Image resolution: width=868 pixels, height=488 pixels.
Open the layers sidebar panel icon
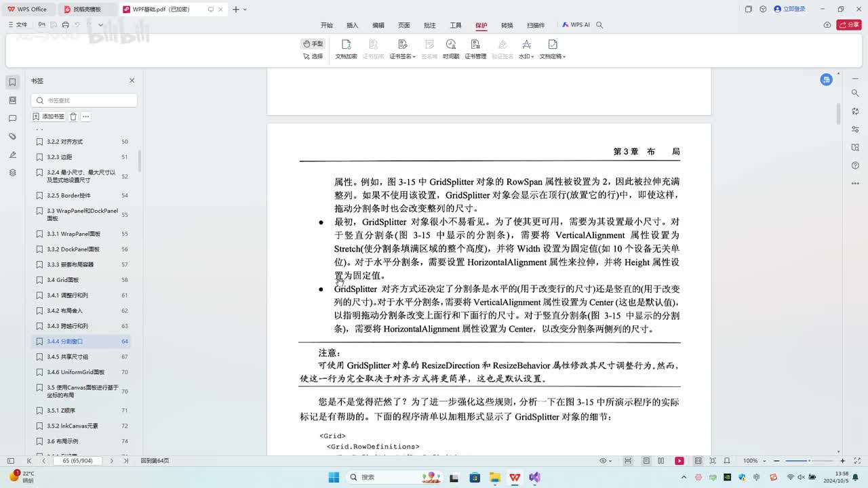(x=12, y=173)
